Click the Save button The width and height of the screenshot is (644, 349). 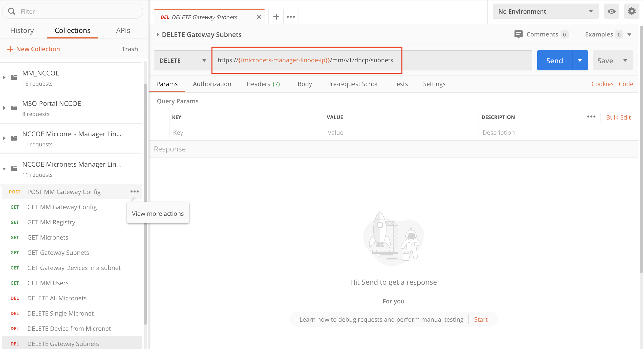[605, 61]
